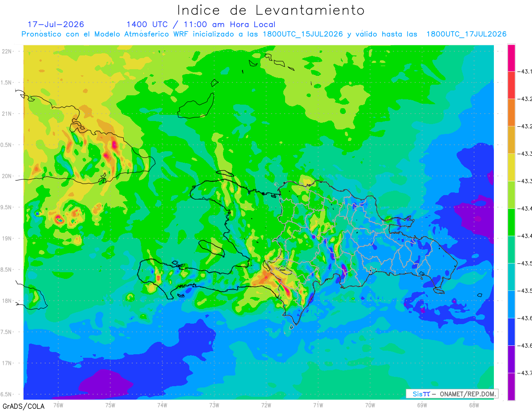Pick the sea-green swatch in the color bar
This screenshot has width=532, height=411.
511,250
